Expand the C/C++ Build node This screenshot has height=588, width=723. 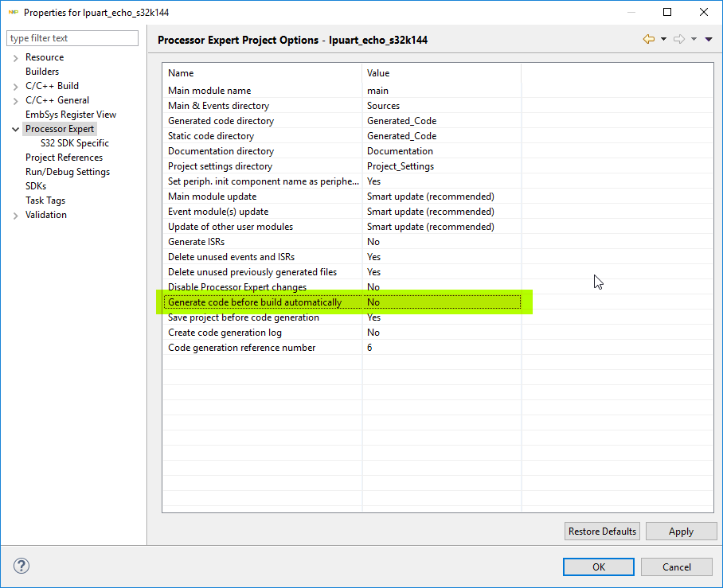[x=16, y=87]
